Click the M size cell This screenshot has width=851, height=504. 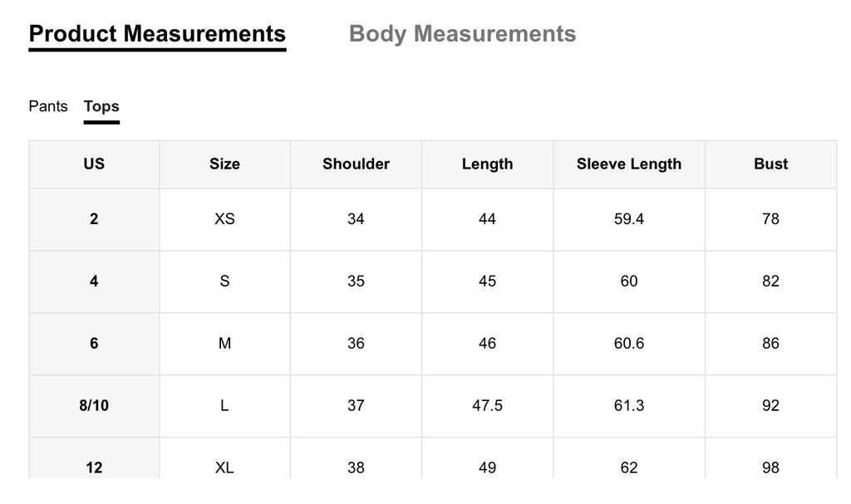pos(224,344)
